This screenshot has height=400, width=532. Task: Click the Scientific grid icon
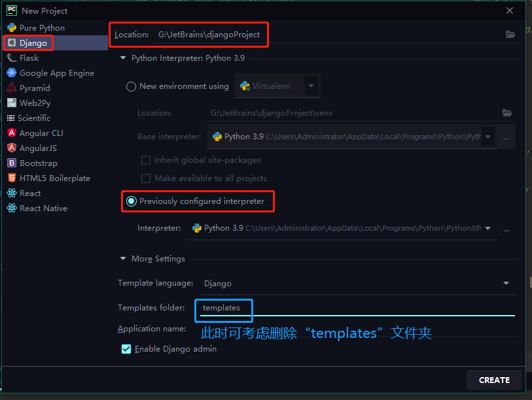[x=11, y=118]
